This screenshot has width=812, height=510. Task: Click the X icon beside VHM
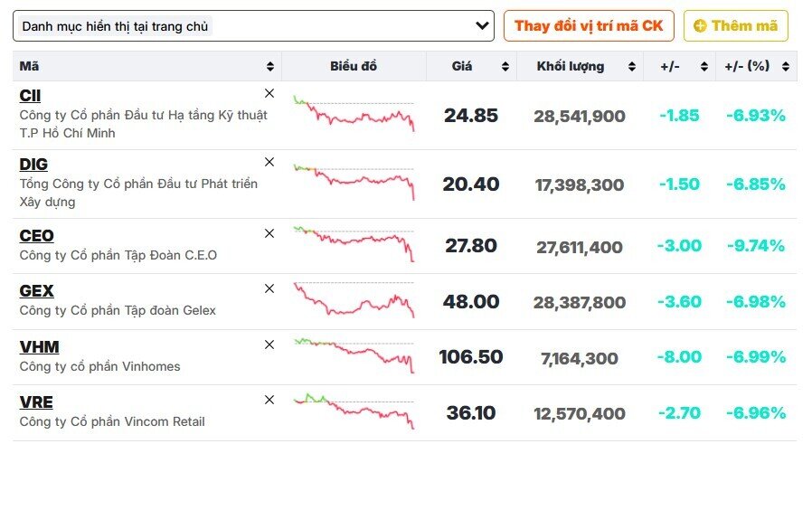click(269, 345)
